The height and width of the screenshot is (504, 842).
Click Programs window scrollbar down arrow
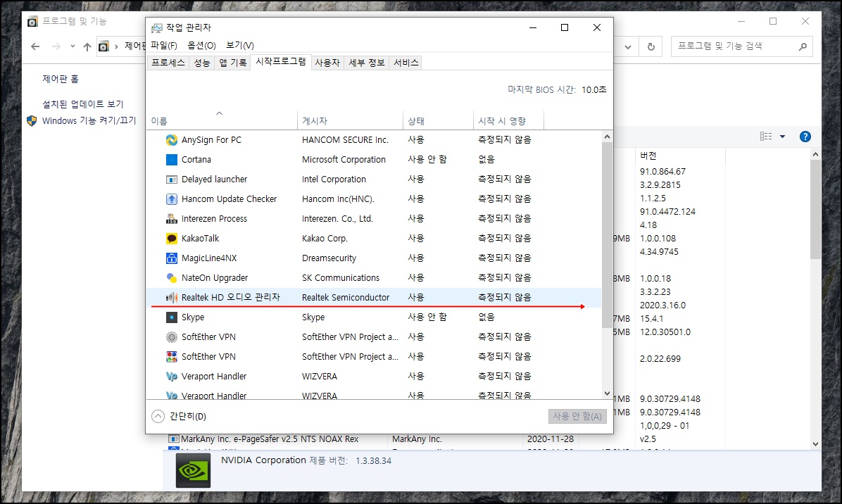click(815, 444)
